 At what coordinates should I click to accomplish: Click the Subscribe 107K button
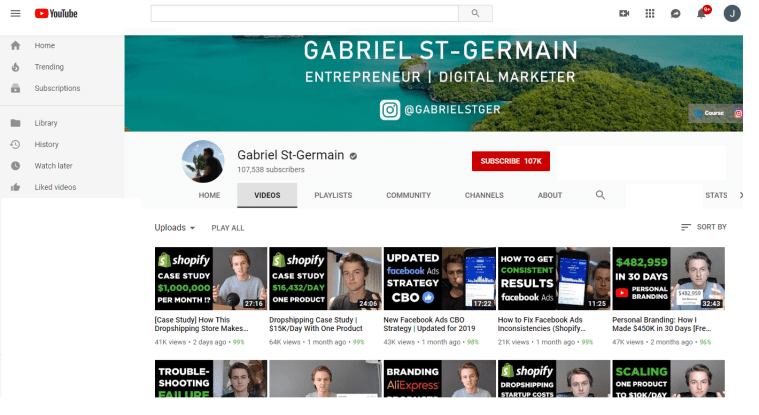point(511,161)
